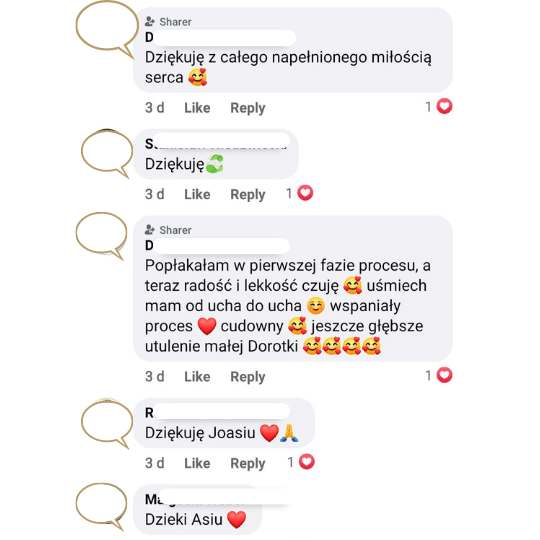This screenshot has height=540, width=540.
Task: Like S.'s Dziękuję comment
Action: (x=197, y=194)
